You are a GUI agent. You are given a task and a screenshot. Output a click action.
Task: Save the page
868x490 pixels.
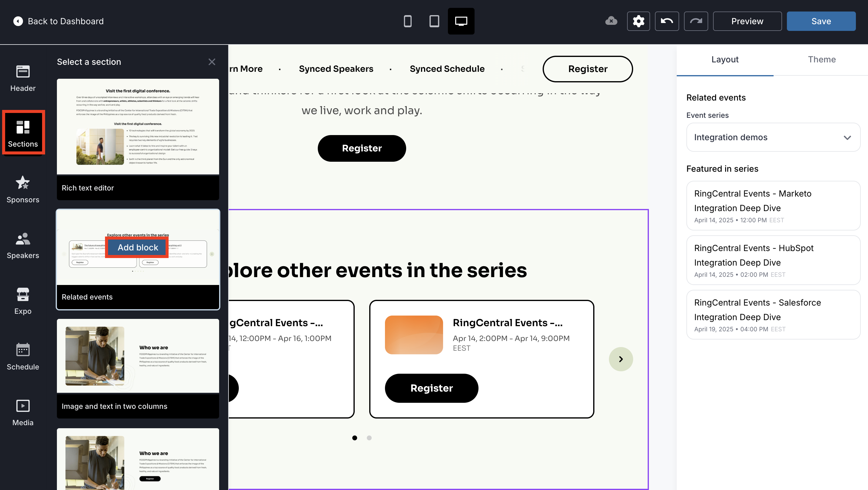[x=821, y=21]
